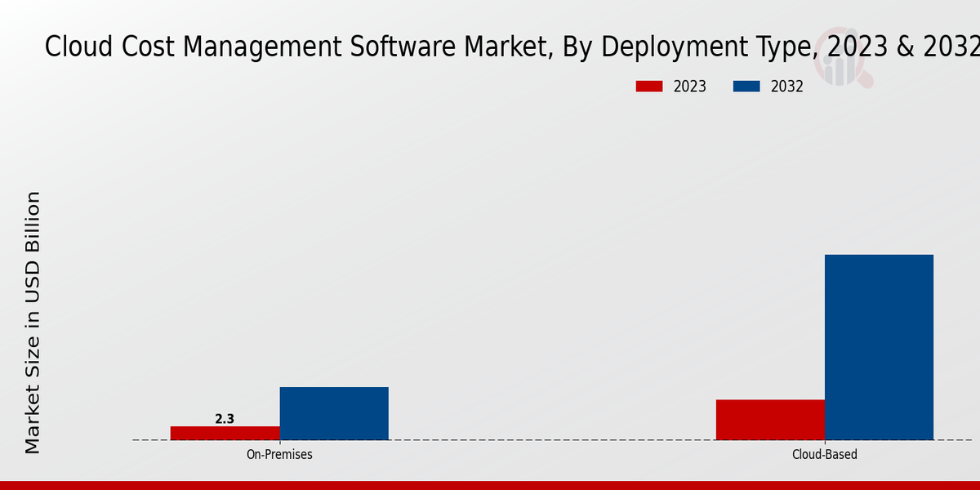Click the empty plot area above the On-Premises bars
The width and height of the screenshot is (980, 490).
click(x=279, y=245)
